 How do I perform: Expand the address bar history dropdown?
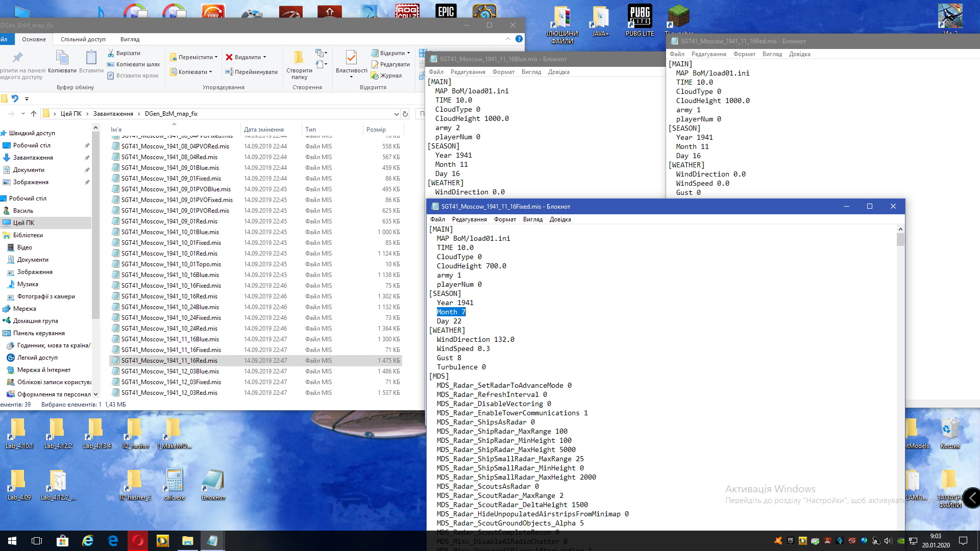coord(396,114)
